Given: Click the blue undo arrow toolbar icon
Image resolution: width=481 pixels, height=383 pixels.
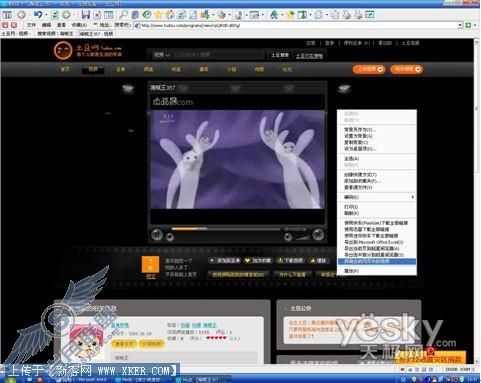Looking at the screenshot, I should pyautogui.click(x=38, y=15).
